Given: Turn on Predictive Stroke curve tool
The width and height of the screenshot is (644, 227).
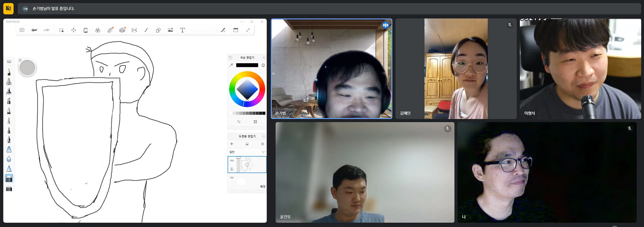Looking at the screenshot, I should pos(146,30).
